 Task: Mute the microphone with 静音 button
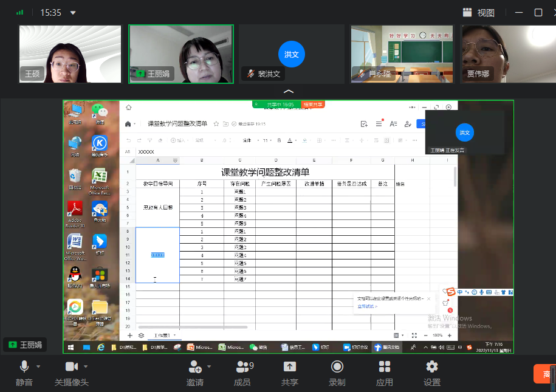click(24, 368)
